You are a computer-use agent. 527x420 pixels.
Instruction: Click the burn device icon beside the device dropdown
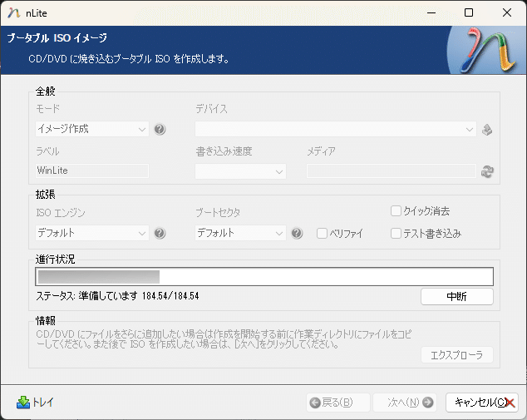487,130
